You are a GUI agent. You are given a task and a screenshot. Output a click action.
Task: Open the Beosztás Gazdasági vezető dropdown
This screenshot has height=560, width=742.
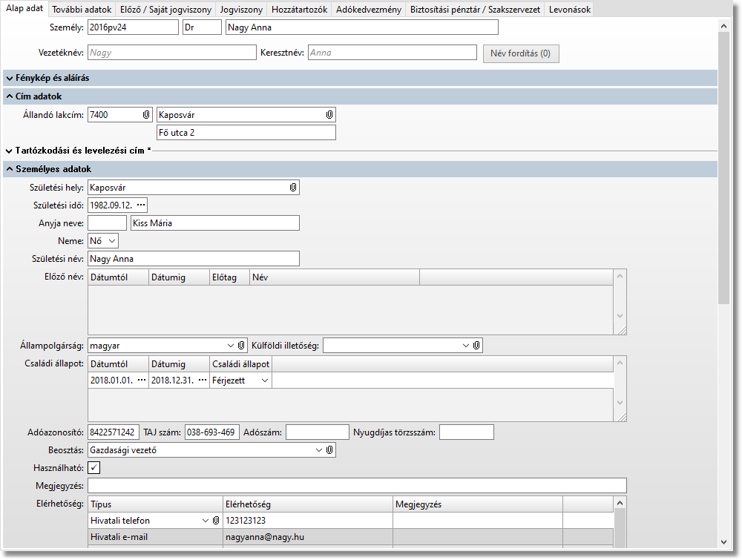(319, 449)
